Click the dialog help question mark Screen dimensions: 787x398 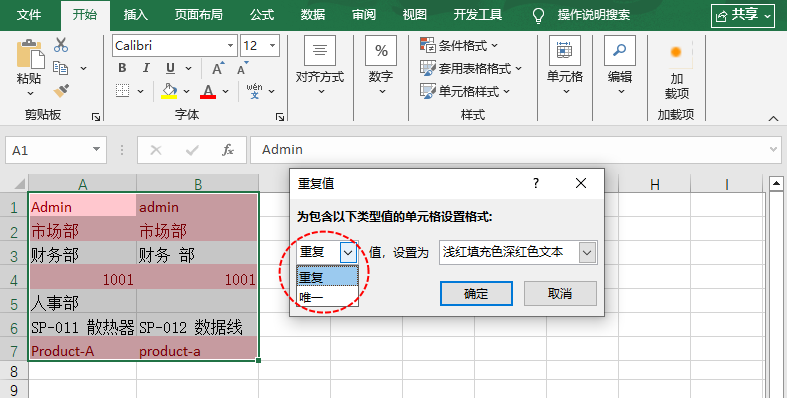[536, 183]
